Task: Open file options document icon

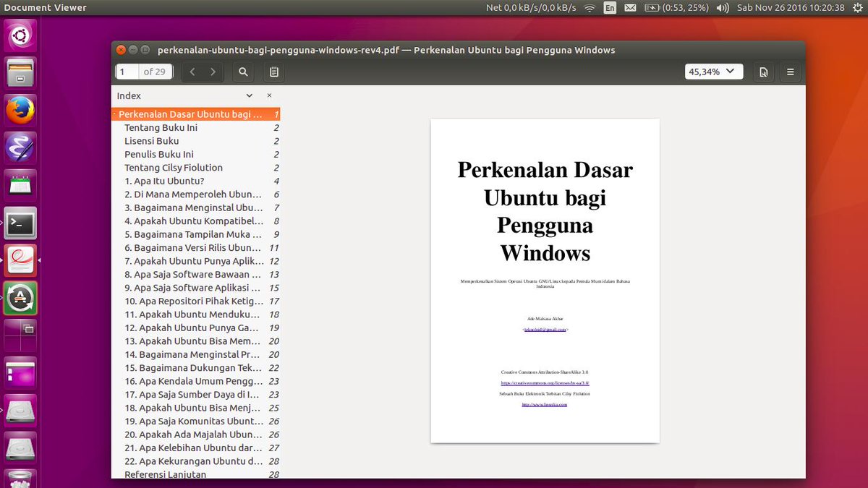Action: point(763,72)
